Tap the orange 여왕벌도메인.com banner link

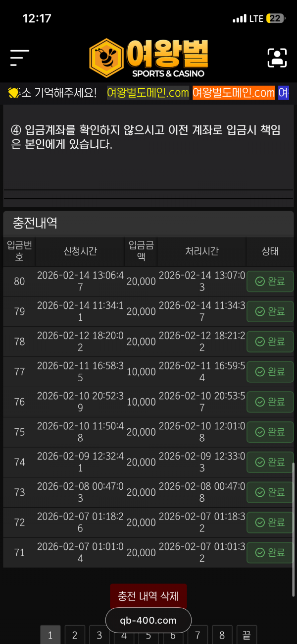tap(234, 93)
